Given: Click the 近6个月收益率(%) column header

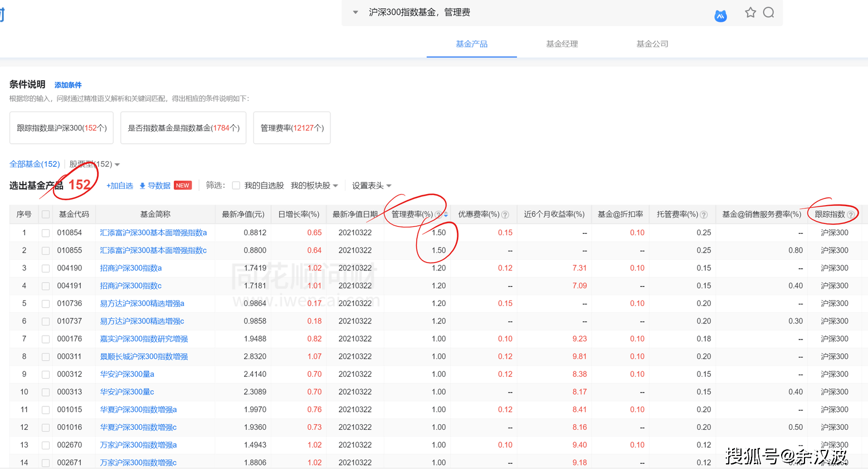Looking at the screenshot, I should (x=554, y=214).
